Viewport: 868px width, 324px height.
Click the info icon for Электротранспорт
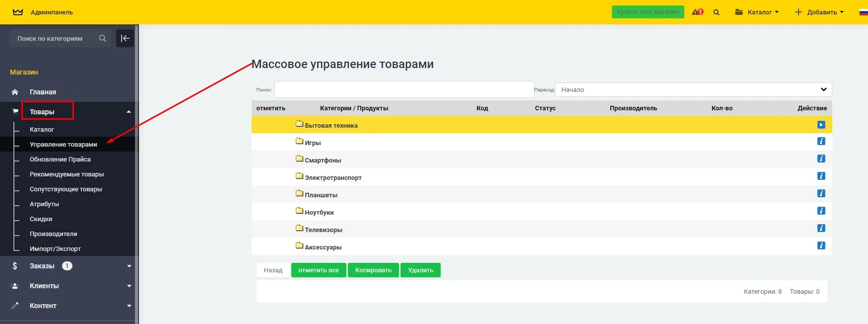pyautogui.click(x=821, y=176)
